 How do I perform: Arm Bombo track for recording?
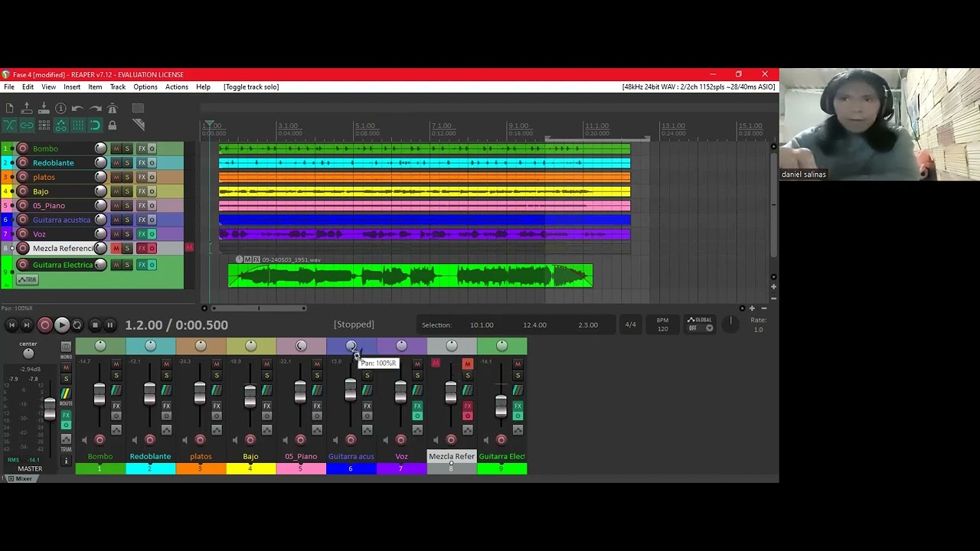click(22, 148)
